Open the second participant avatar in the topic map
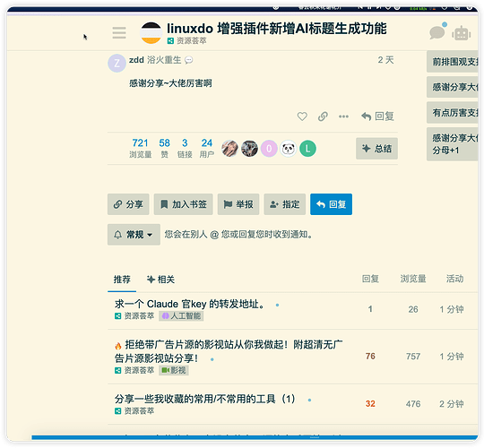 pos(249,149)
